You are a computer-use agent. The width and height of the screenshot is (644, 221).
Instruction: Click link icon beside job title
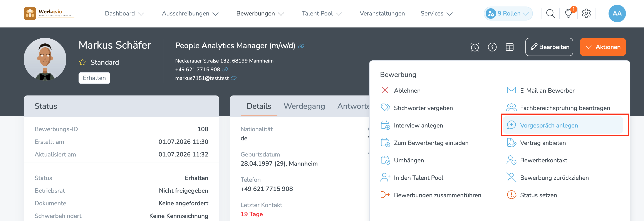pyautogui.click(x=301, y=46)
